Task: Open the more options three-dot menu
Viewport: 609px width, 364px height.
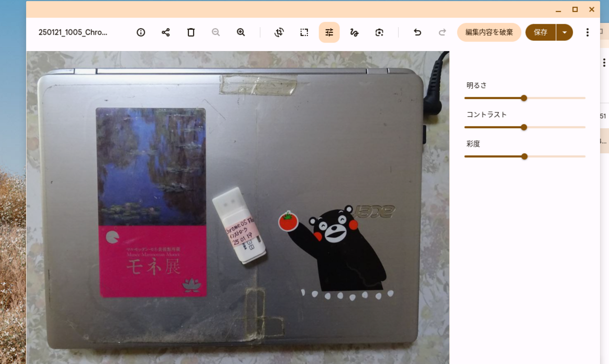Action: coord(587,32)
